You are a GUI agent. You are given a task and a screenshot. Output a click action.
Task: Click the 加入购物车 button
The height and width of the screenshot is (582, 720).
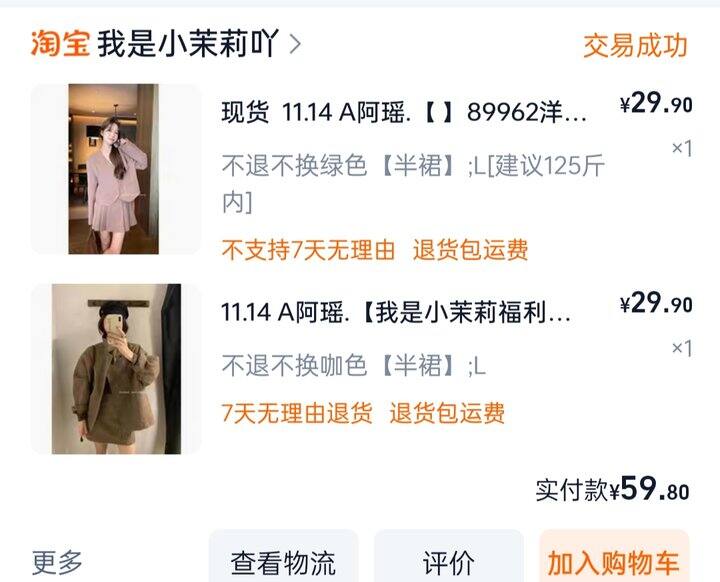(614, 558)
